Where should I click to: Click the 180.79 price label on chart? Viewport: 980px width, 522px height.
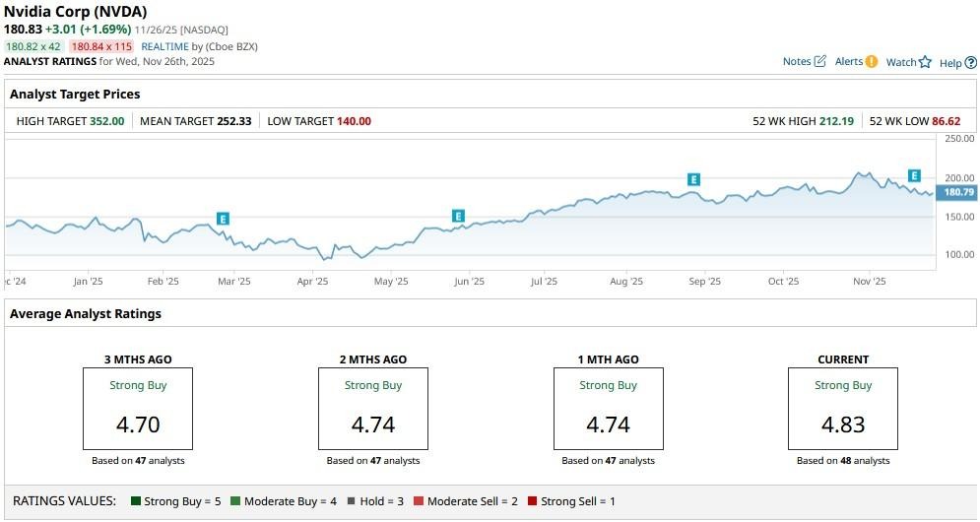point(958,192)
